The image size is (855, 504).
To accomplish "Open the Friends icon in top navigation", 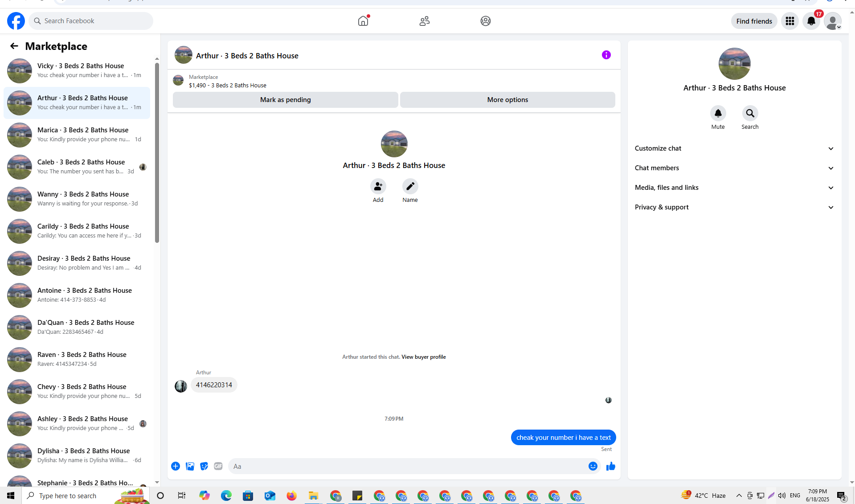I will point(425,21).
